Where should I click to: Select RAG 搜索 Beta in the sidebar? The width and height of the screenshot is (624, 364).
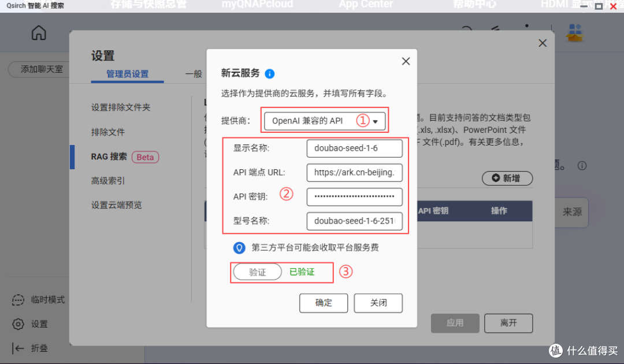(125, 157)
